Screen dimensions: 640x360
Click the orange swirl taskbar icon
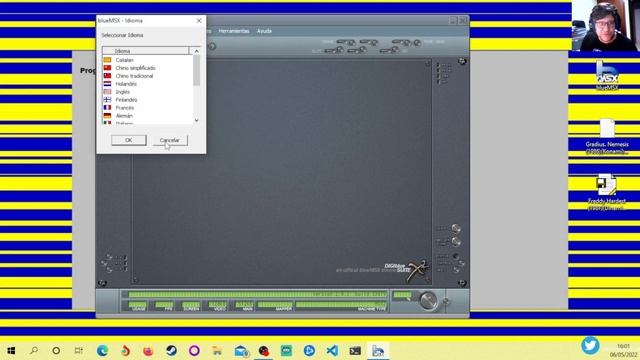(x=125, y=351)
